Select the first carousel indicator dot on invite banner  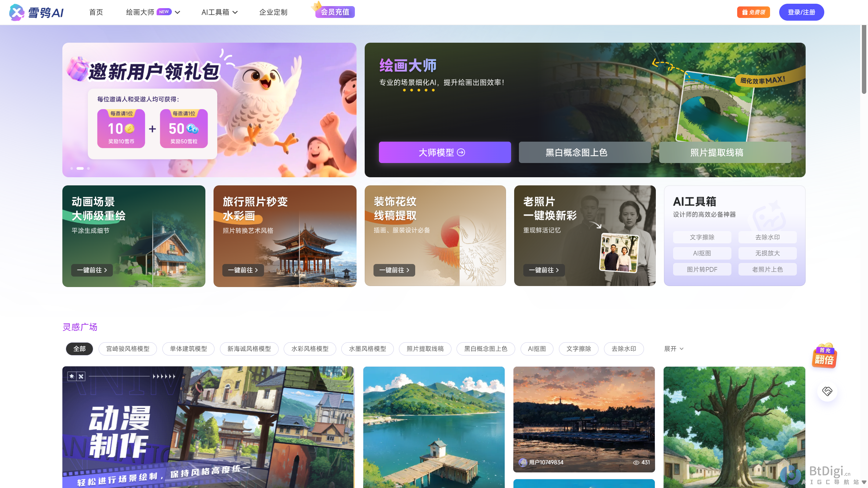coord(72,168)
